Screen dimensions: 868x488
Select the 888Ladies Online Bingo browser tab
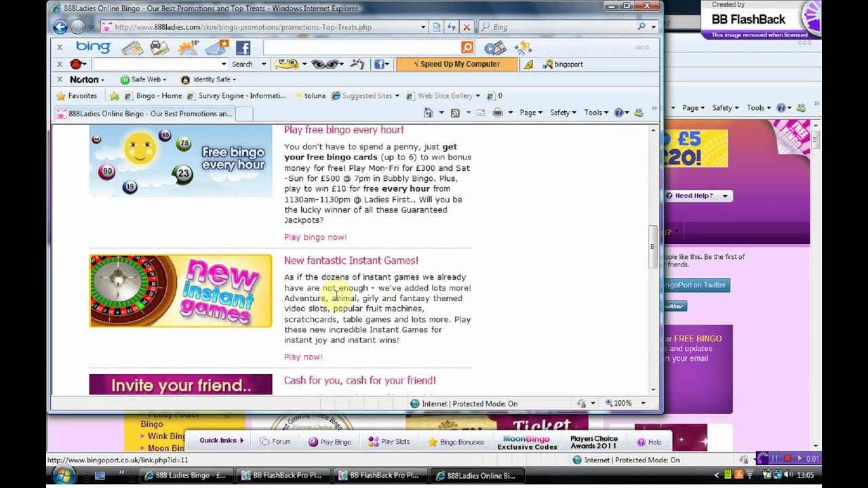144,114
